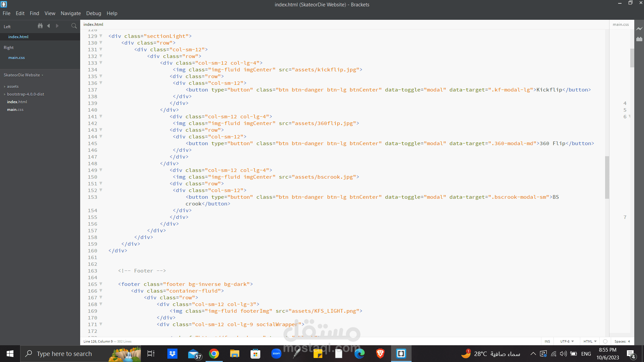Toggle the Spaces indentation type label
644x362 pixels.
[620, 341]
